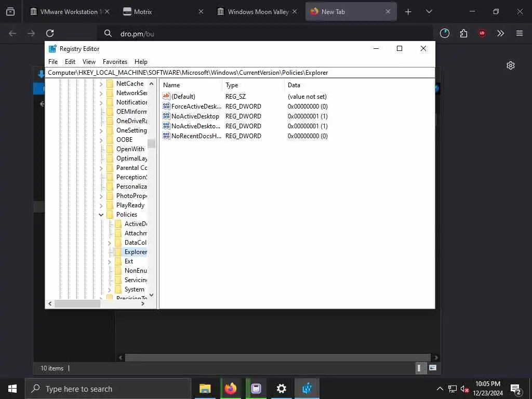The width and height of the screenshot is (532, 399).
Task: Click the tree pane scroll down arrow
Action: tap(151, 295)
